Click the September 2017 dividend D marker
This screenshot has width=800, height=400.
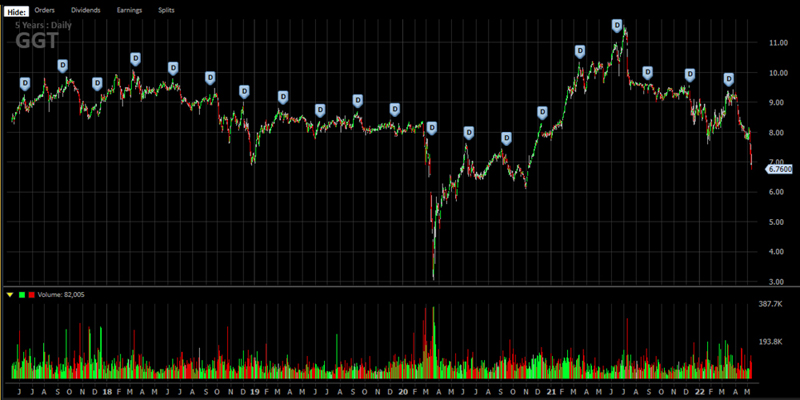click(x=62, y=66)
